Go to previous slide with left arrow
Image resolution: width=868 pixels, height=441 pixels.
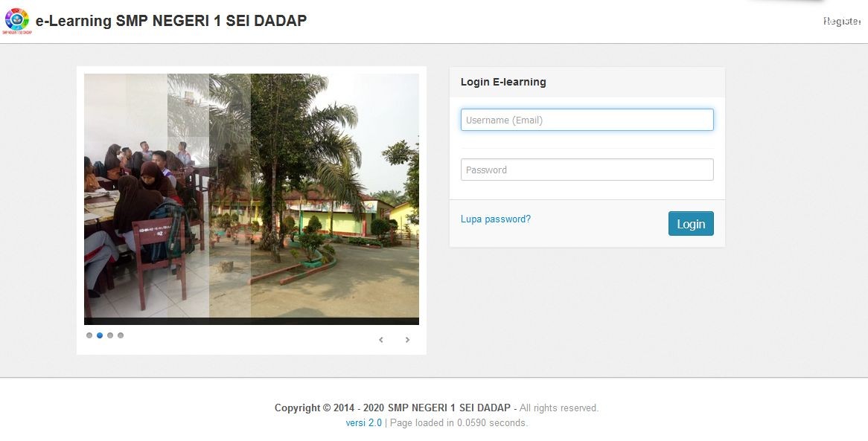point(381,340)
